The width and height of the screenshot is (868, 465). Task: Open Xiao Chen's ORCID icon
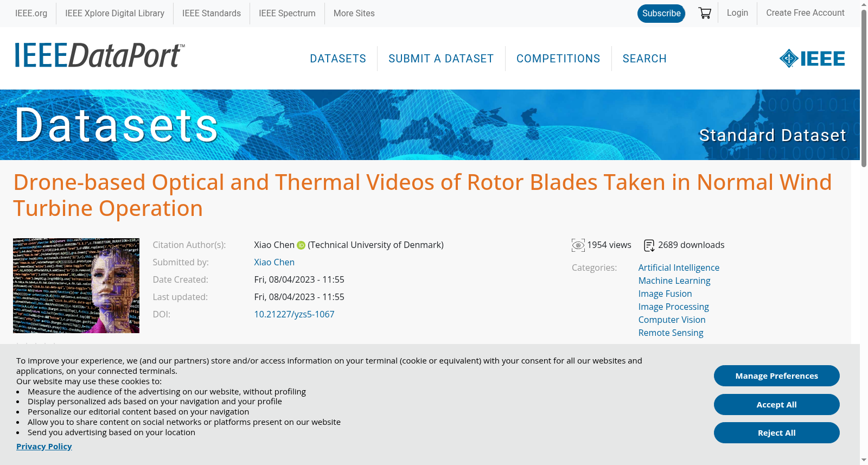point(301,245)
